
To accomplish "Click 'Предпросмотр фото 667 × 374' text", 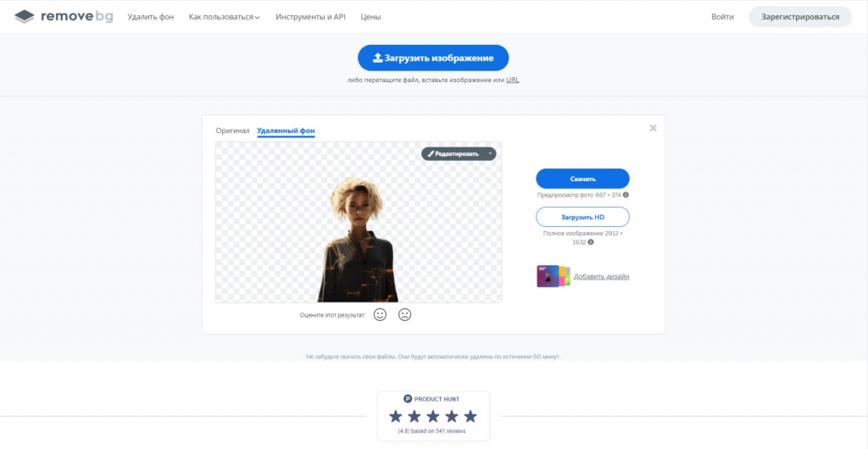I will (579, 195).
